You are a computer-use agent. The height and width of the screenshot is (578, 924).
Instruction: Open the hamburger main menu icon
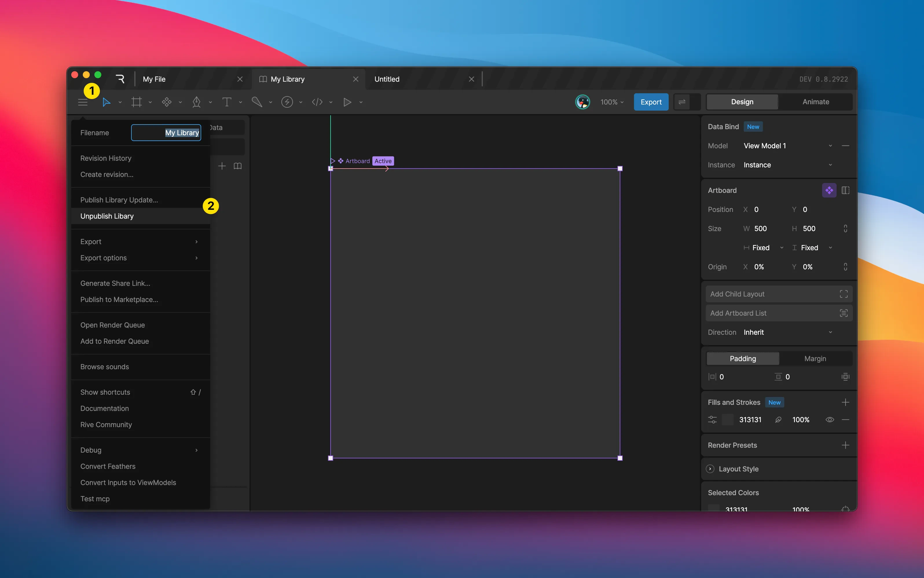pos(82,102)
